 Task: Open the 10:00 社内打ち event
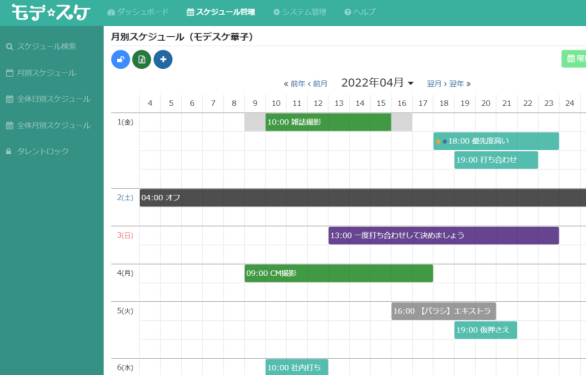point(297,367)
